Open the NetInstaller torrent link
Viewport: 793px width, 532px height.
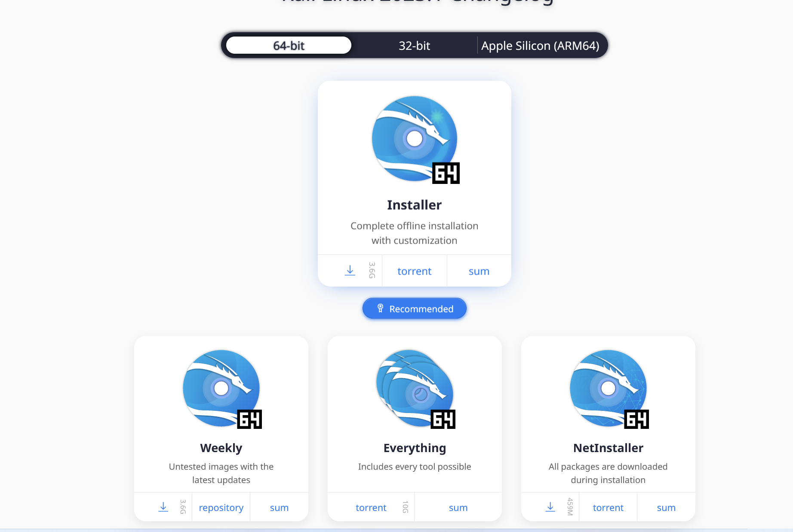click(x=608, y=508)
